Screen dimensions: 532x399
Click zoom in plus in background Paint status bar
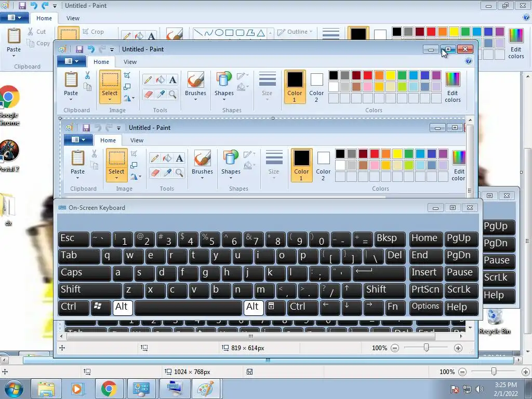[526, 372]
